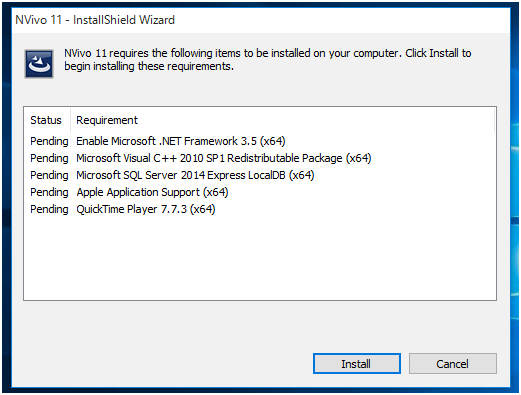Select the Visual C++ 2010 SP1 Redistributable row
Viewport: 521px width, 395px height.
(x=260, y=158)
